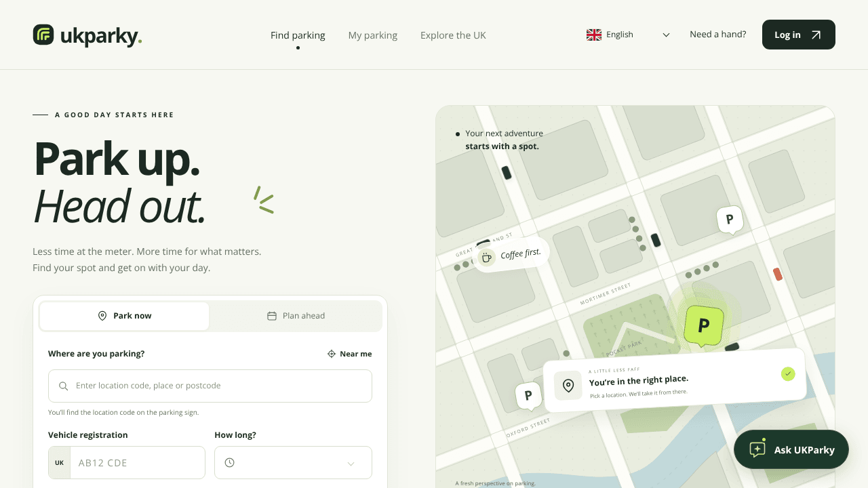Image resolution: width=868 pixels, height=488 pixels.
Task: Click "You're in the right place." text
Action: (639, 381)
